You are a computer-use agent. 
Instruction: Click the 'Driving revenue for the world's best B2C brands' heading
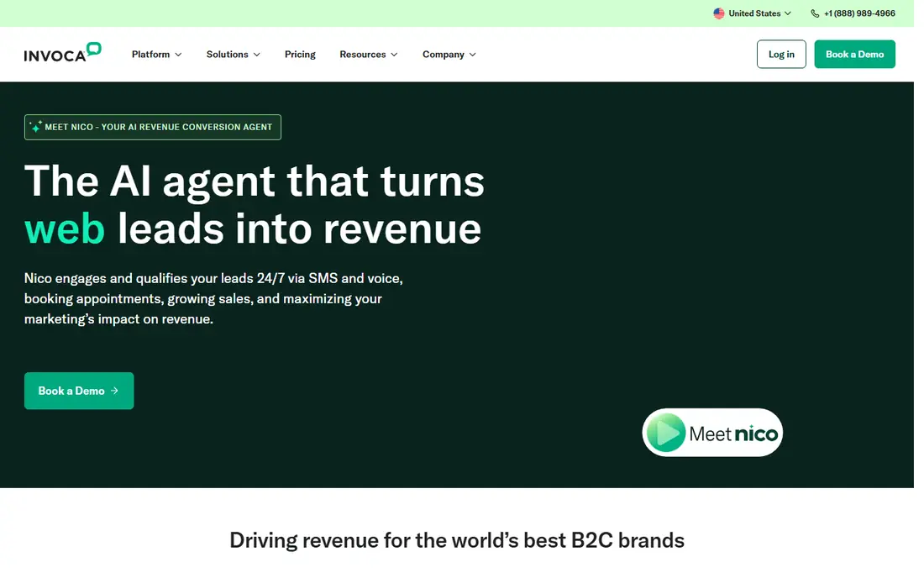coord(457,540)
